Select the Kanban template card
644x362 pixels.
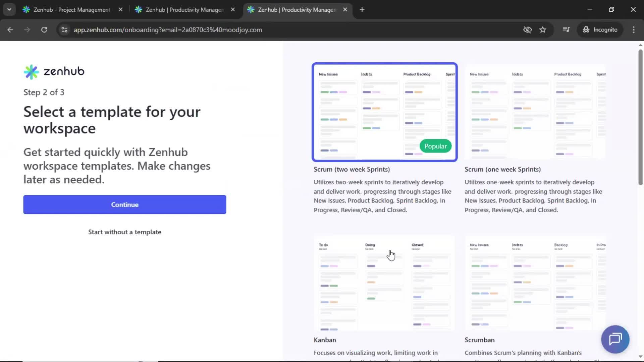[384, 283]
